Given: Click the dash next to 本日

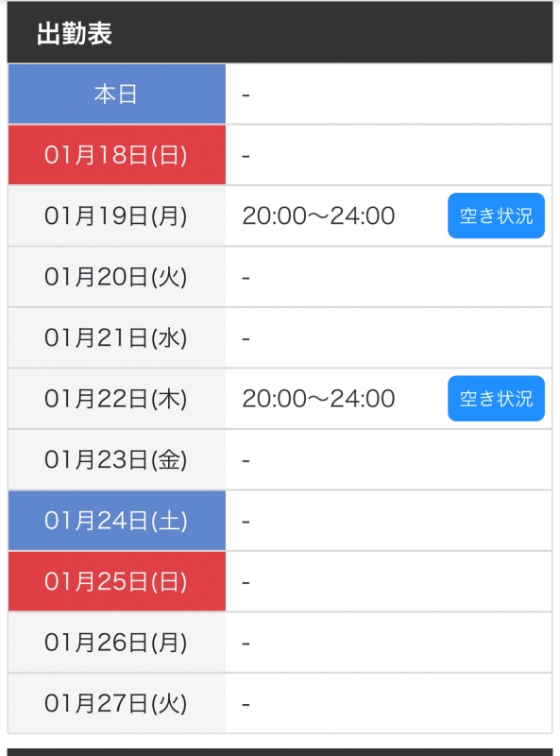Looking at the screenshot, I should pos(246,94).
